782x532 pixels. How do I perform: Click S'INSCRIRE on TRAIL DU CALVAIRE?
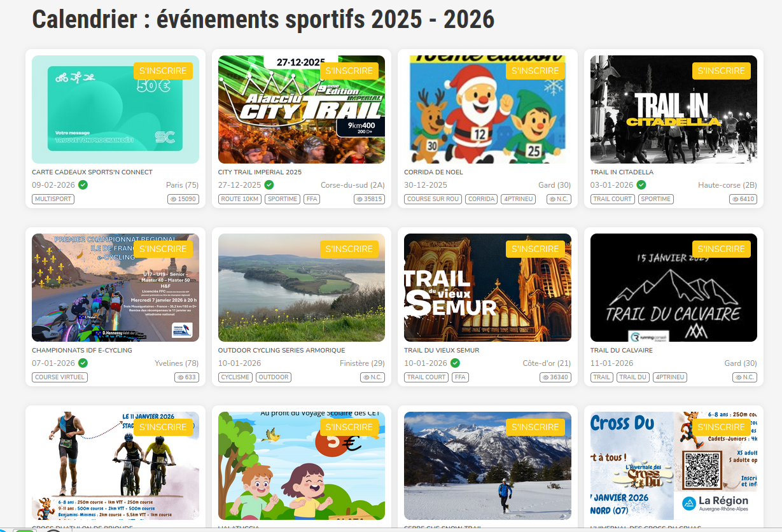coord(721,249)
